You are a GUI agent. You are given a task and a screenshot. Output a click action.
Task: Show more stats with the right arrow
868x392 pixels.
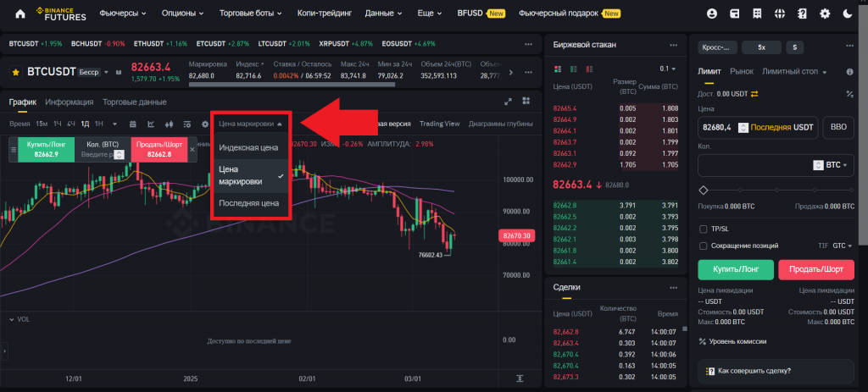[x=510, y=72]
